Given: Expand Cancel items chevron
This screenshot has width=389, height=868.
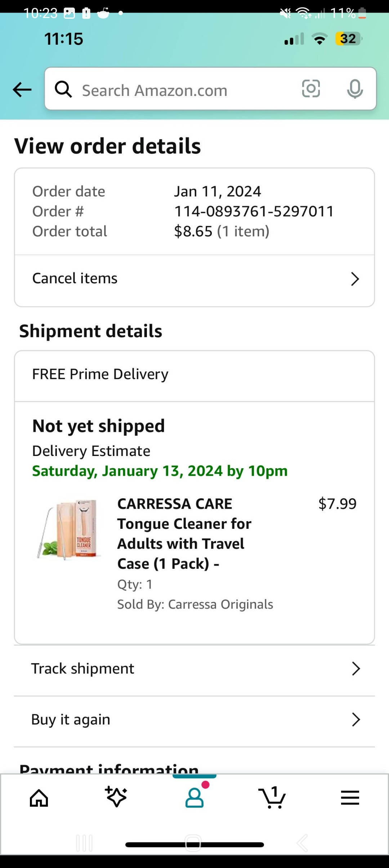Looking at the screenshot, I should [355, 279].
